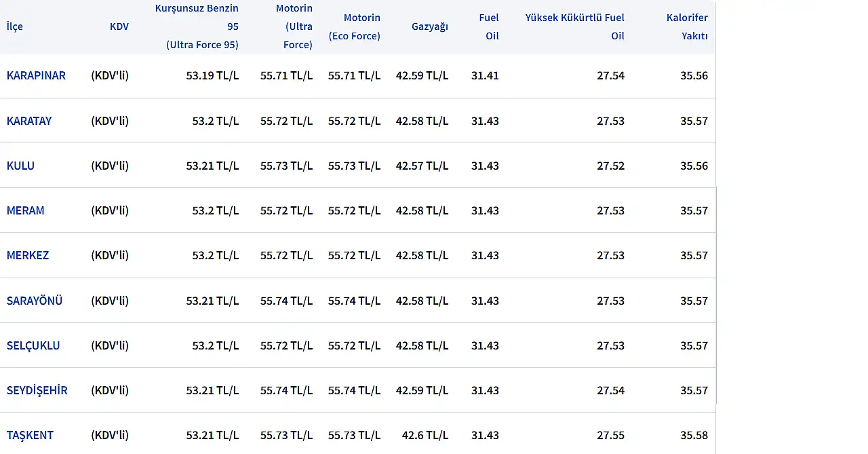
Task: Click the Kalorifer Yakıtı column header
Action: 686,26
